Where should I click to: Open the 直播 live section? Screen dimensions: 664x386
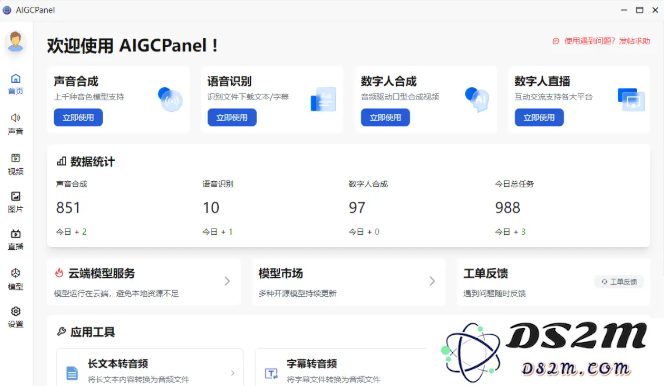point(16,240)
